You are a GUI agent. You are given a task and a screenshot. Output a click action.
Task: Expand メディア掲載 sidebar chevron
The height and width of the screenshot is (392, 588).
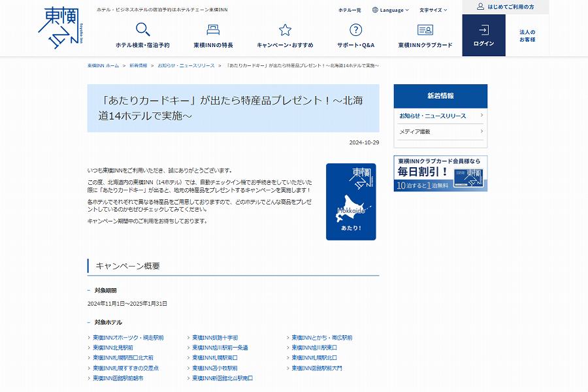(x=482, y=131)
